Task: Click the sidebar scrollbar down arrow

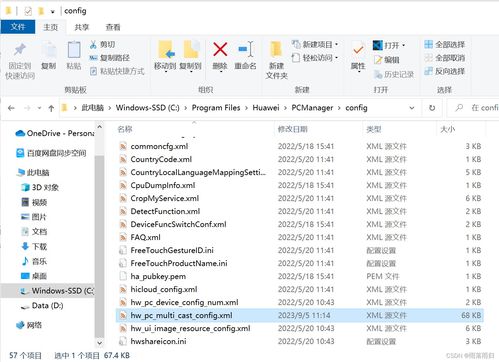Action: point(99,342)
